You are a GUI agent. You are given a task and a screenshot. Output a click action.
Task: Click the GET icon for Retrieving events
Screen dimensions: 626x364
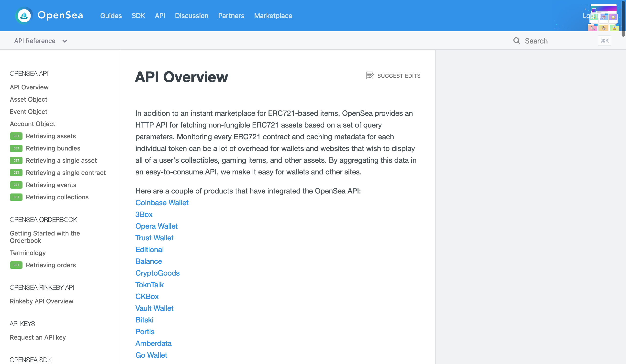coord(16,185)
